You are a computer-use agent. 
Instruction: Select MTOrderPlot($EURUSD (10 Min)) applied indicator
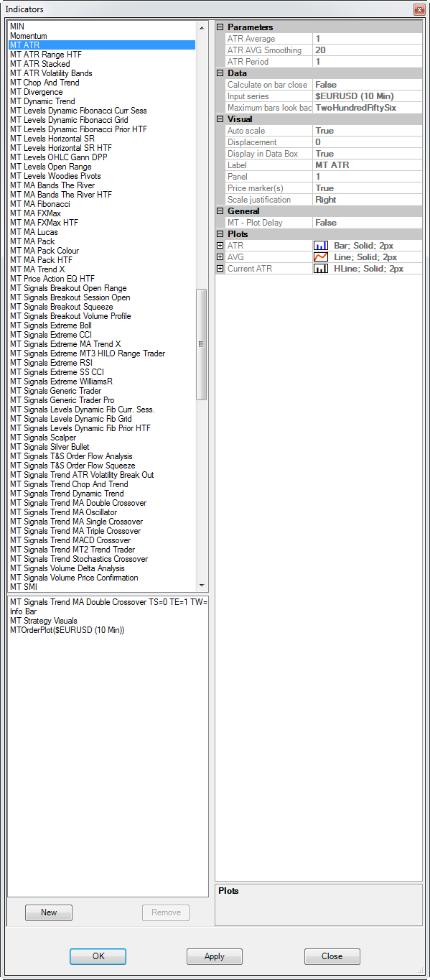[67, 630]
